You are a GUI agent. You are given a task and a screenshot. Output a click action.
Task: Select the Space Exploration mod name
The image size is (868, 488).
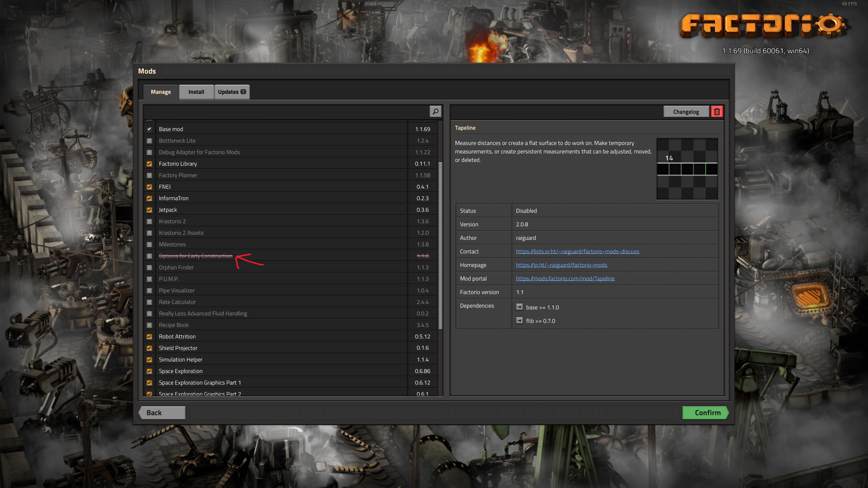[x=180, y=371]
